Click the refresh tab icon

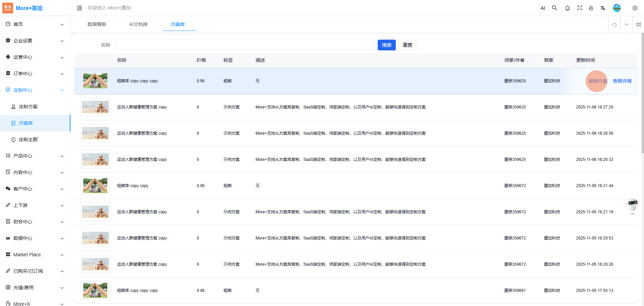click(614, 25)
